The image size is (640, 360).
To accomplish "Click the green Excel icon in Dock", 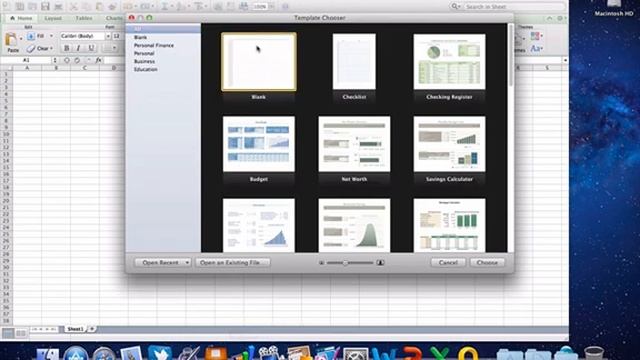I will pyautogui.click(x=440, y=354).
